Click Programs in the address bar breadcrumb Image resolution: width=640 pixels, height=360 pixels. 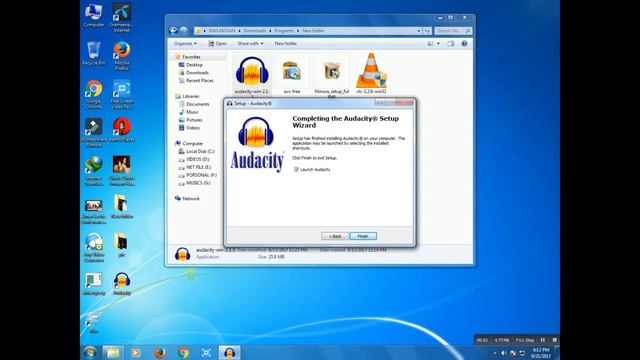284,31
